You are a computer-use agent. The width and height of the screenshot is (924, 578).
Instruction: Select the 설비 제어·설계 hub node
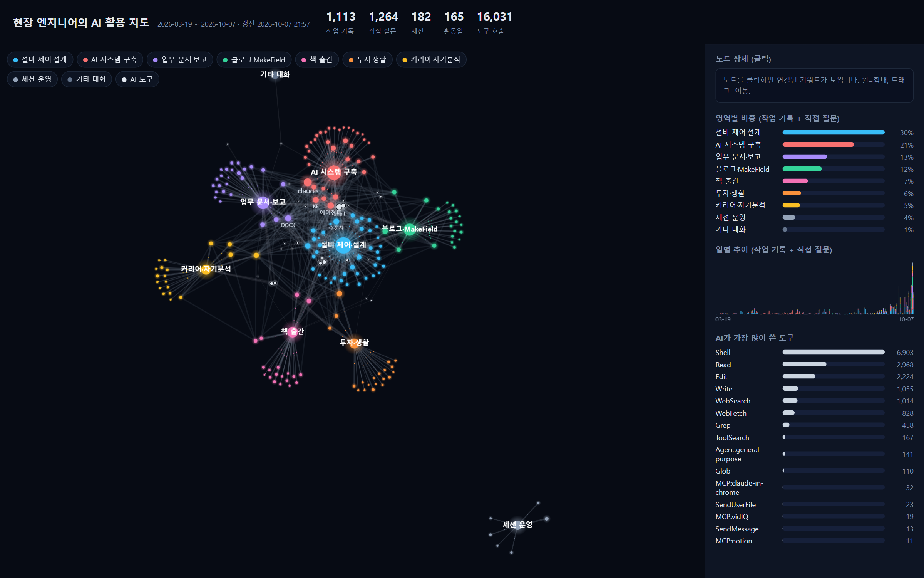point(343,245)
